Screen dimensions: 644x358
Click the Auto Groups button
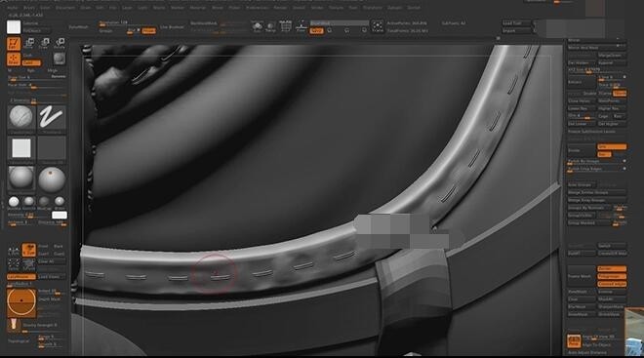581,184
